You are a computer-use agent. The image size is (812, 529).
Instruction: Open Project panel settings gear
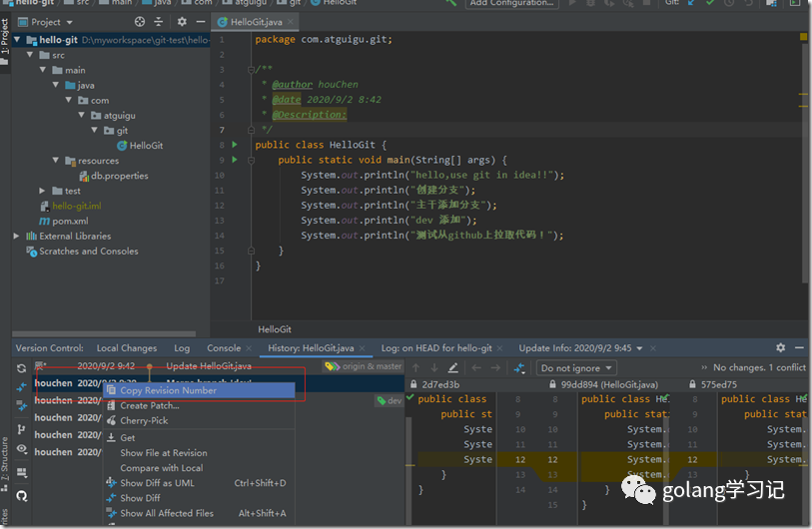point(182,22)
